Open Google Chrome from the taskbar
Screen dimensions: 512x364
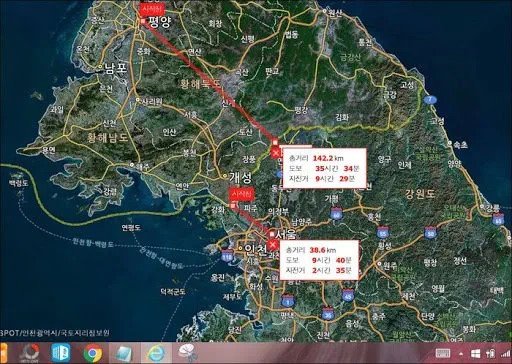point(93,353)
